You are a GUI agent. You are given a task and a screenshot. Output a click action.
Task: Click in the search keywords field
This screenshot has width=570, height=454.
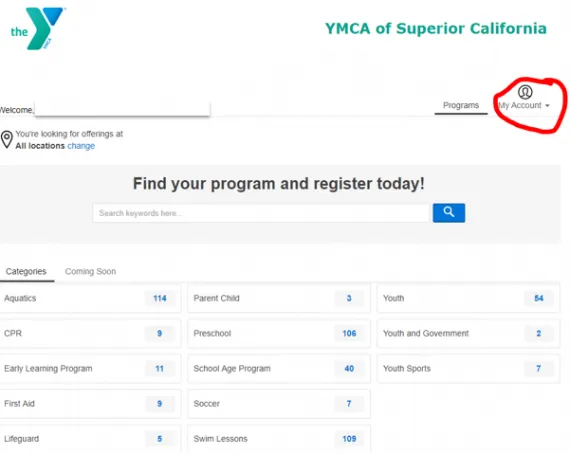coord(261,213)
